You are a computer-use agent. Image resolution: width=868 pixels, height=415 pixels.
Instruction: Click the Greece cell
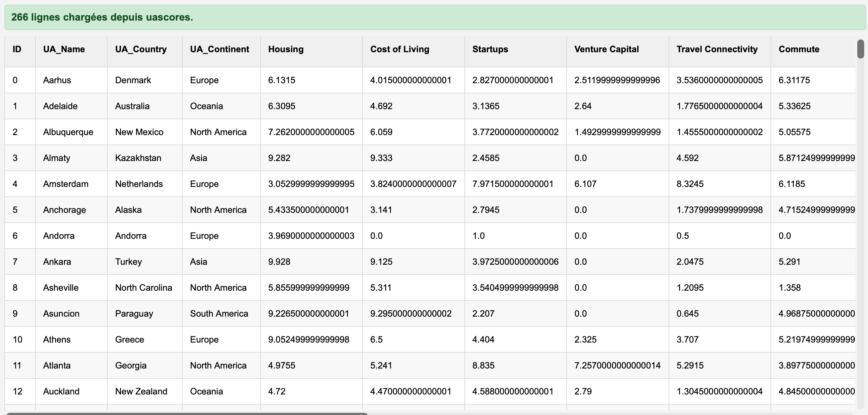[145, 339]
